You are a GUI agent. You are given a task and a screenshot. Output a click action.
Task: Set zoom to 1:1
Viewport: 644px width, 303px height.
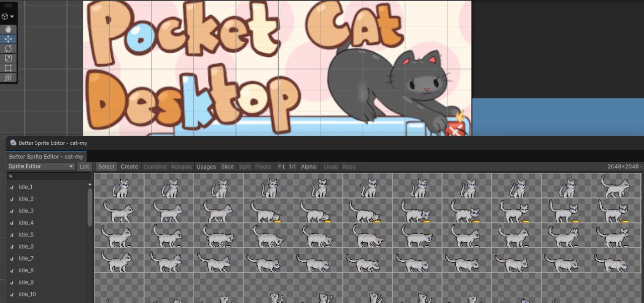pyautogui.click(x=292, y=166)
